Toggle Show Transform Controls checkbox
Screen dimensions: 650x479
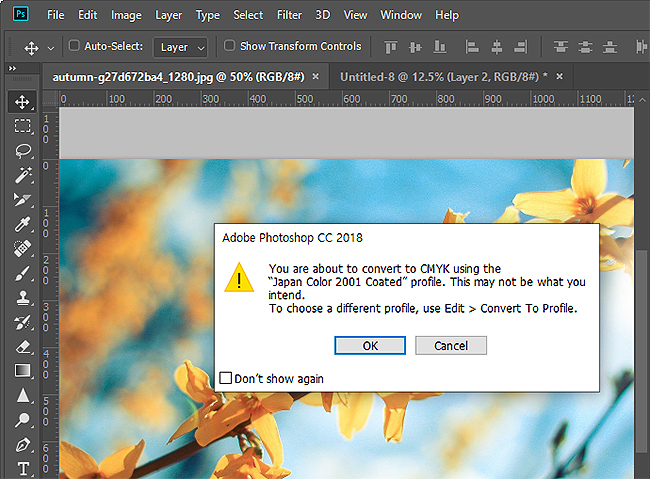pos(229,45)
